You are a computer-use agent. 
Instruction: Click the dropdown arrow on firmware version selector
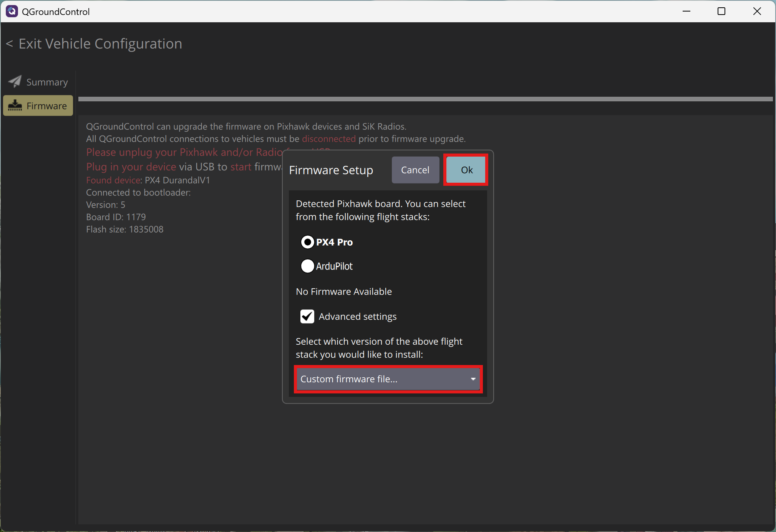pyautogui.click(x=473, y=379)
